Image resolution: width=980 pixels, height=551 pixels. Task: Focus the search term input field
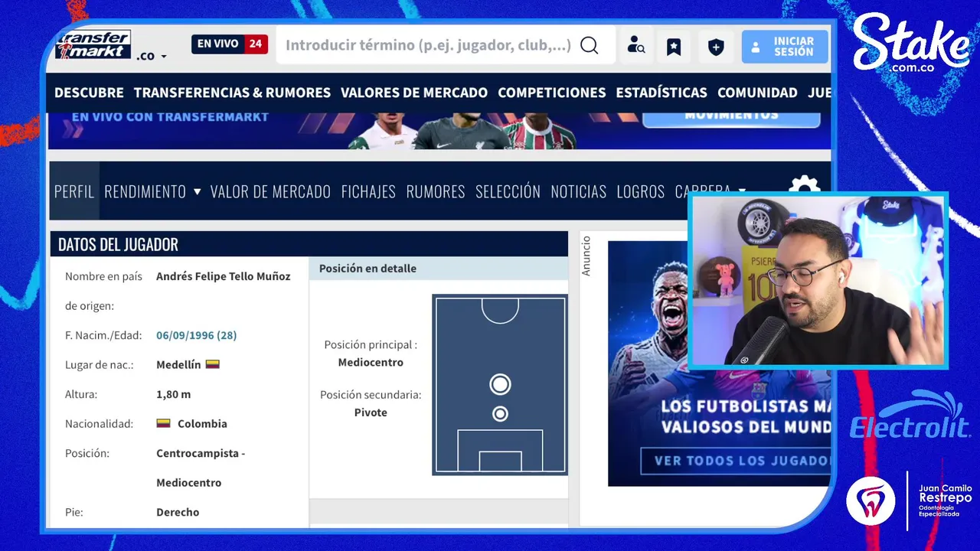click(x=427, y=45)
